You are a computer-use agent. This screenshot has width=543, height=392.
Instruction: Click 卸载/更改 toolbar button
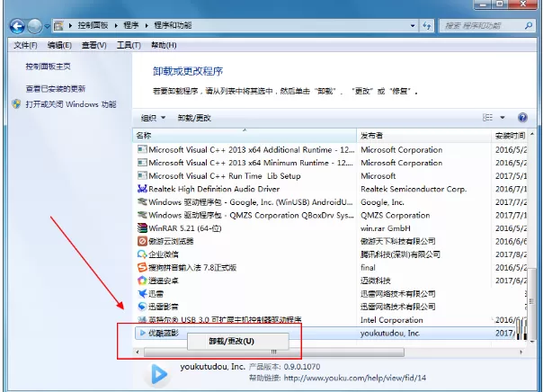point(194,118)
